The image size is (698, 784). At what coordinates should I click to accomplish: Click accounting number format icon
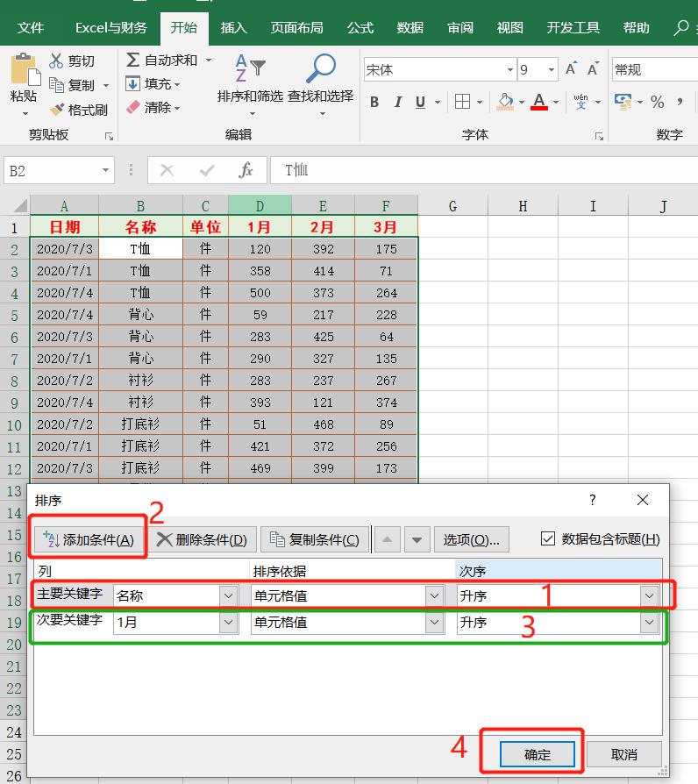pyautogui.click(x=623, y=102)
